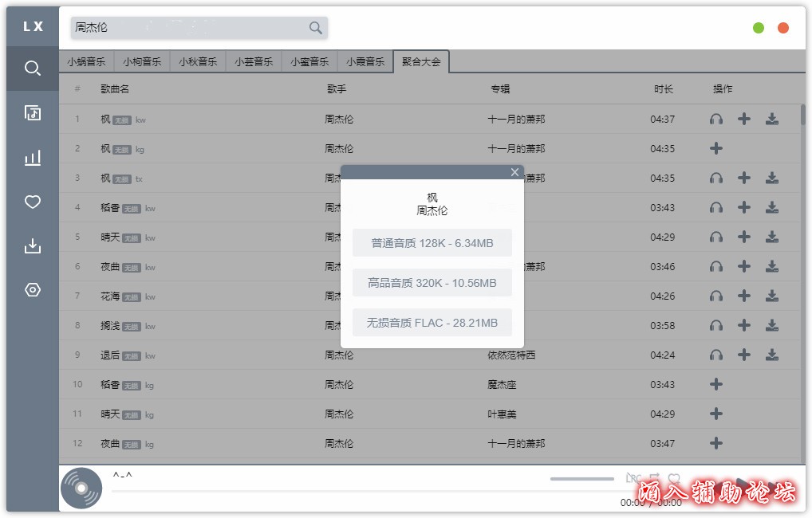Switch to the 小蜗音乐 source tab
This screenshot has width=812, height=518.
coord(86,61)
